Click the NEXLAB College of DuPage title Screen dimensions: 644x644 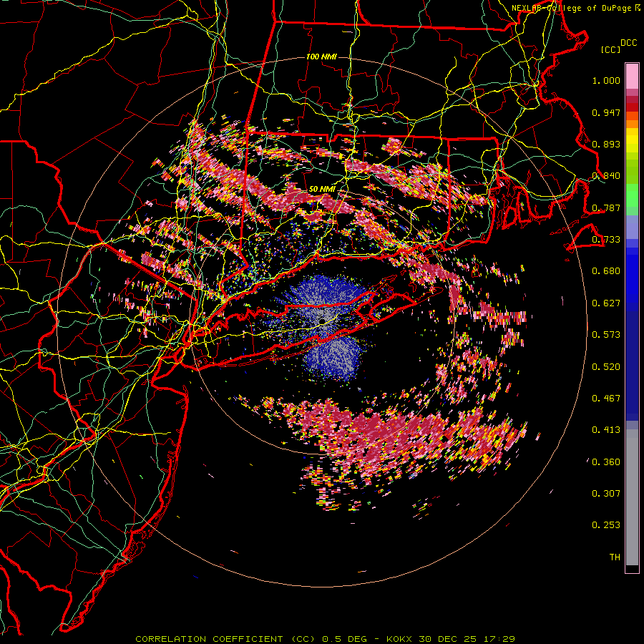[x=576, y=8]
